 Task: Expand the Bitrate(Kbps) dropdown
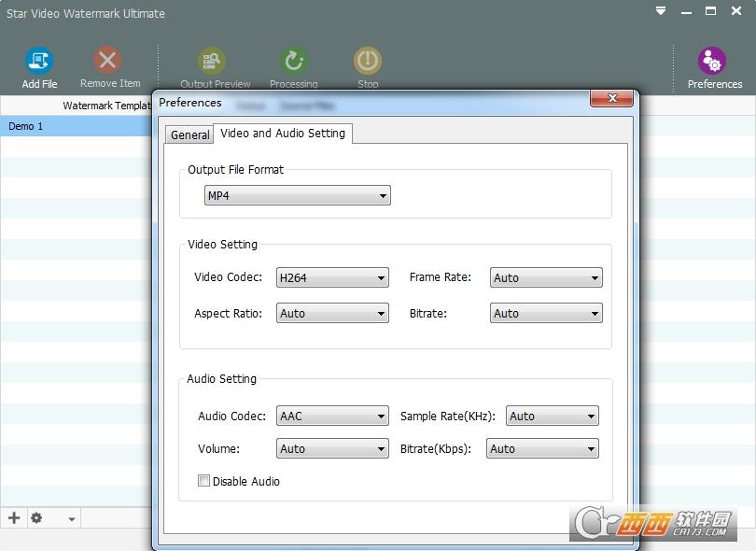click(542, 448)
